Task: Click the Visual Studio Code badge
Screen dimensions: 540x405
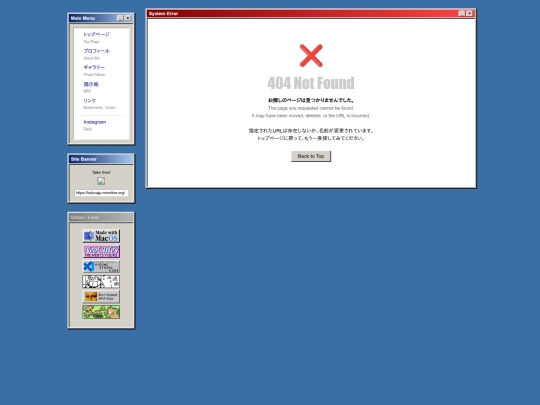Action: 101,267
